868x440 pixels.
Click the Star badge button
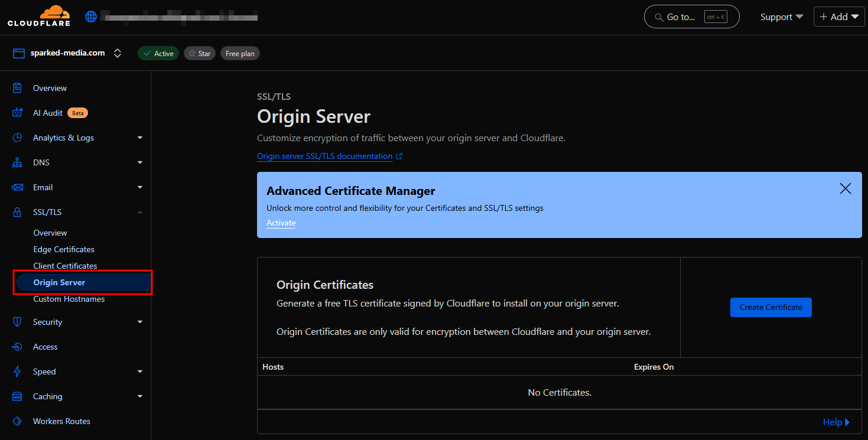pos(199,53)
